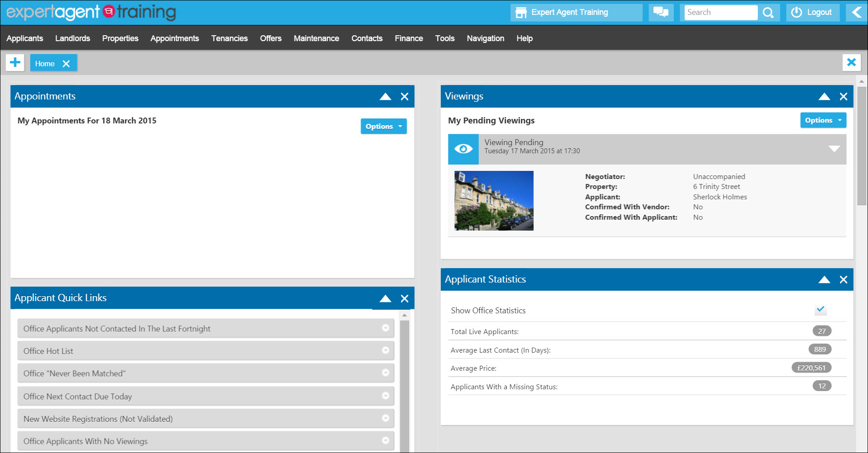Open the Viewings Options dropdown
The image size is (868, 453).
(823, 120)
